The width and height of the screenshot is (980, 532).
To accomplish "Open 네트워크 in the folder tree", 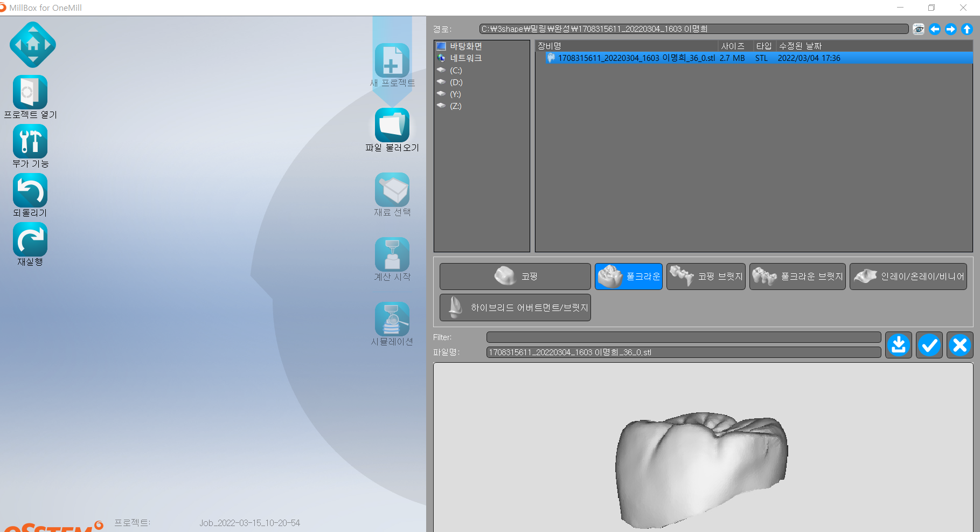I will [465, 58].
